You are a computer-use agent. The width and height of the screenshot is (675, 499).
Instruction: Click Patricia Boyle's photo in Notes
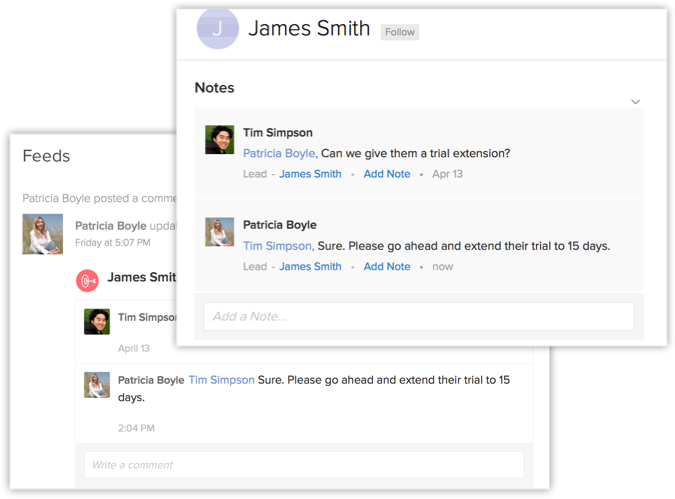pyautogui.click(x=219, y=232)
